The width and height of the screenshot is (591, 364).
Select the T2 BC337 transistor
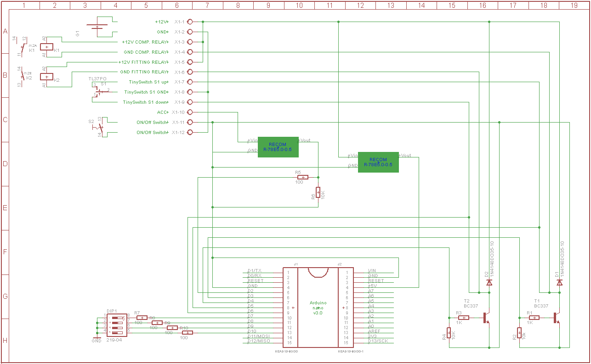click(x=486, y=318)
